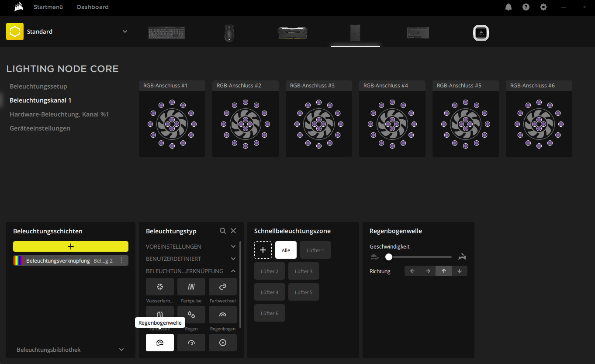Select the Beleuchtungsverknüpfung lighting layer
Image resolution: width=595 pixels, height=364 pixels.
point(71,260)
